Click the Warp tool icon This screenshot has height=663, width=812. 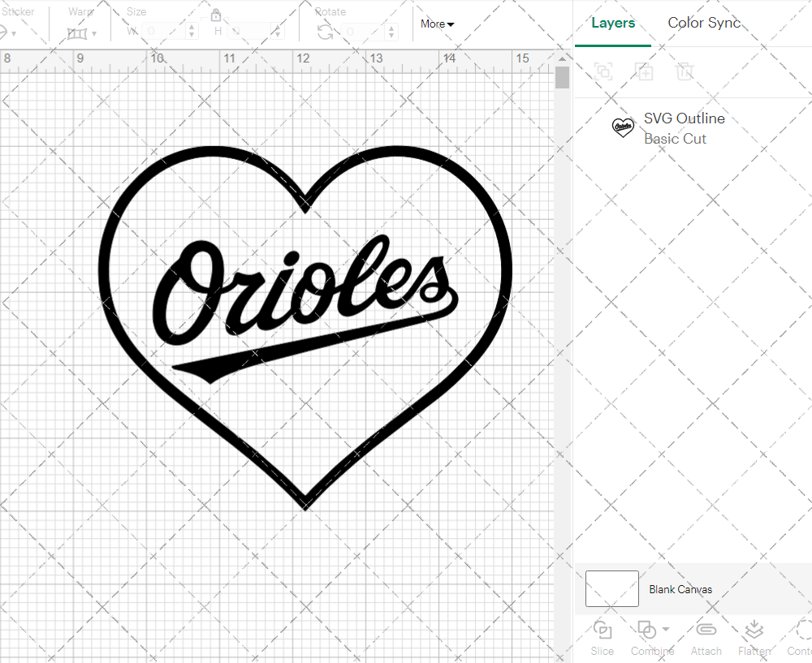tap(79, 32)
